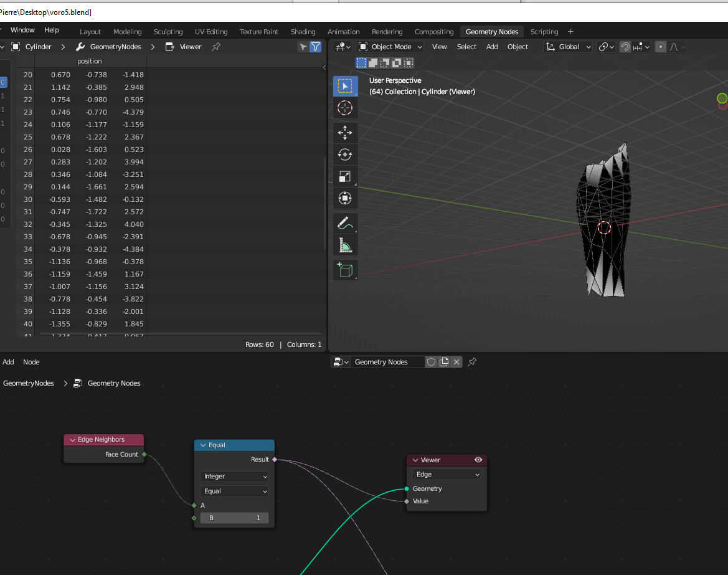This screenshot has height=575, width=728.
Task: Pin the spreadsheet context
Action: pyautogui.click(x=216, y=47)
